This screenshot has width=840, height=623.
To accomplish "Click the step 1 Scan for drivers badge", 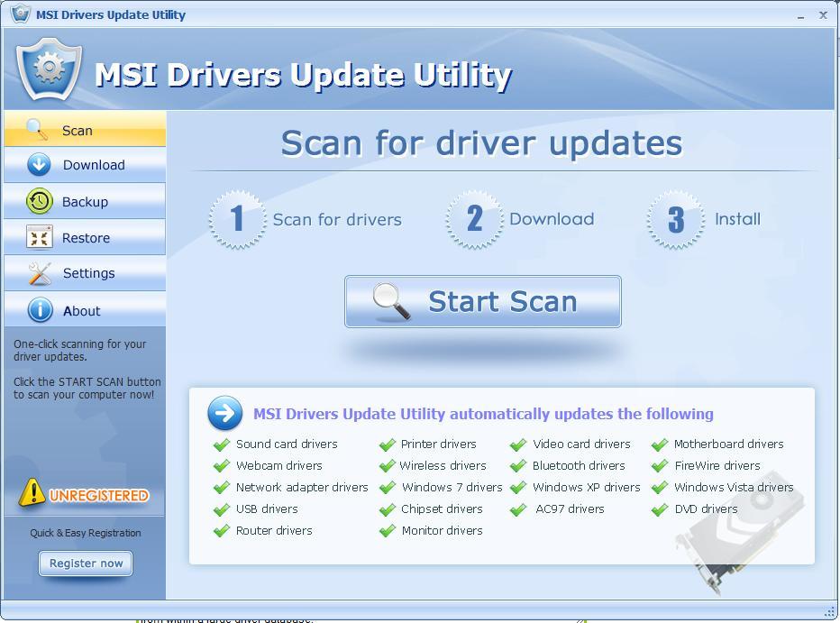I will pyautogui.click(x=236, y=218).
